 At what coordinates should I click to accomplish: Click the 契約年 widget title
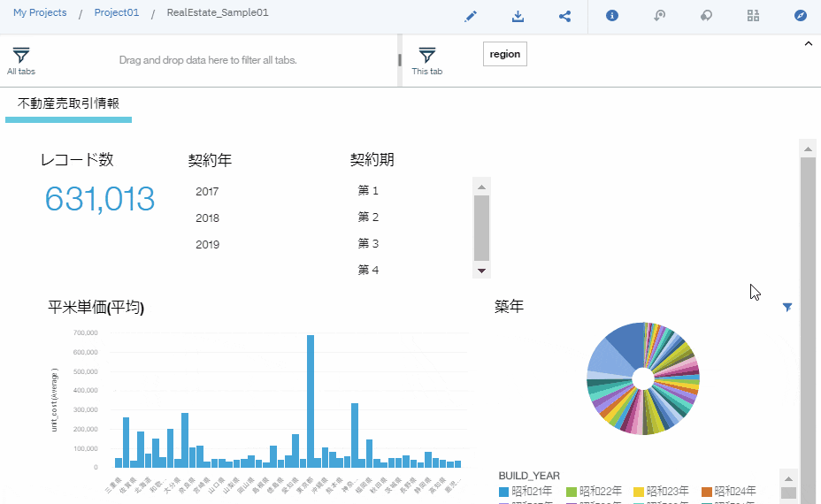coord(210,160)
